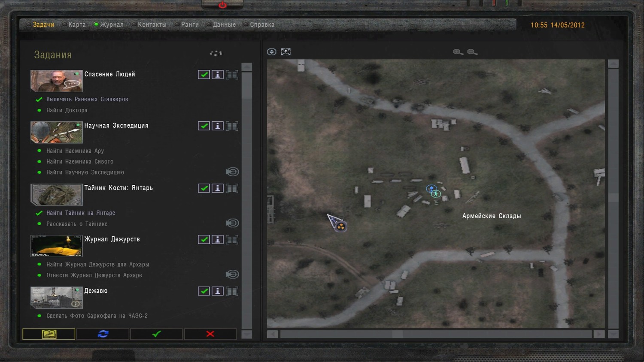Image resolution: width=644 pixels, height=362 pixels.
Task: Click the fit-map fullscreen icon
Action: point(286,52)
